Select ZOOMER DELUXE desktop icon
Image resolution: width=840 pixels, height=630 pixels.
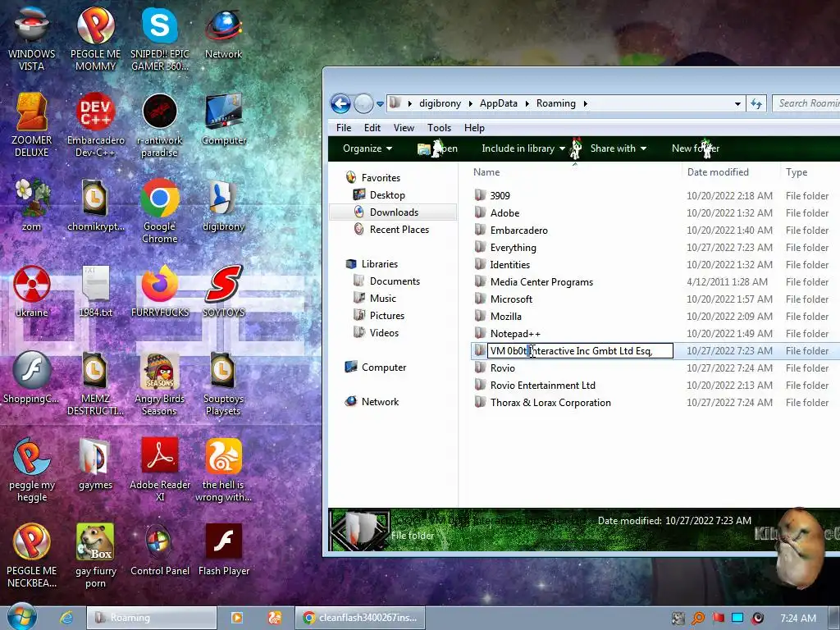(32, 125)
